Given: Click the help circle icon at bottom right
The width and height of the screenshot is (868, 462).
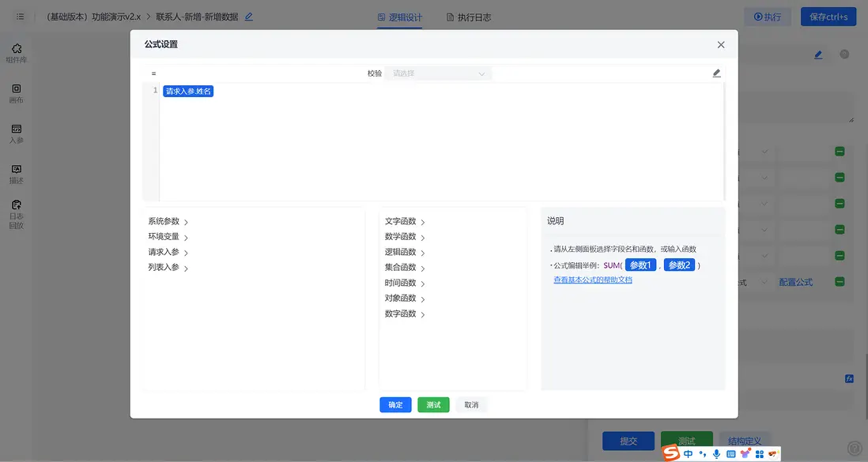Looking at the screenshot, I should 855,448.
